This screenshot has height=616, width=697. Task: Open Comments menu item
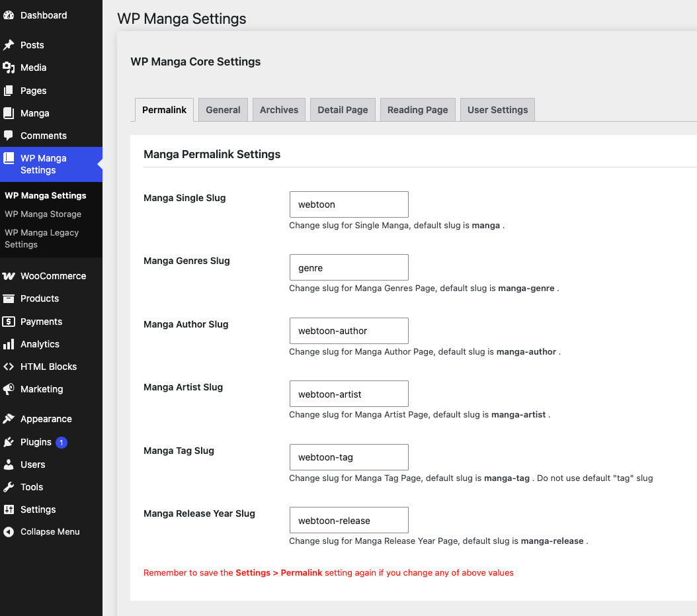click(51, 136)
